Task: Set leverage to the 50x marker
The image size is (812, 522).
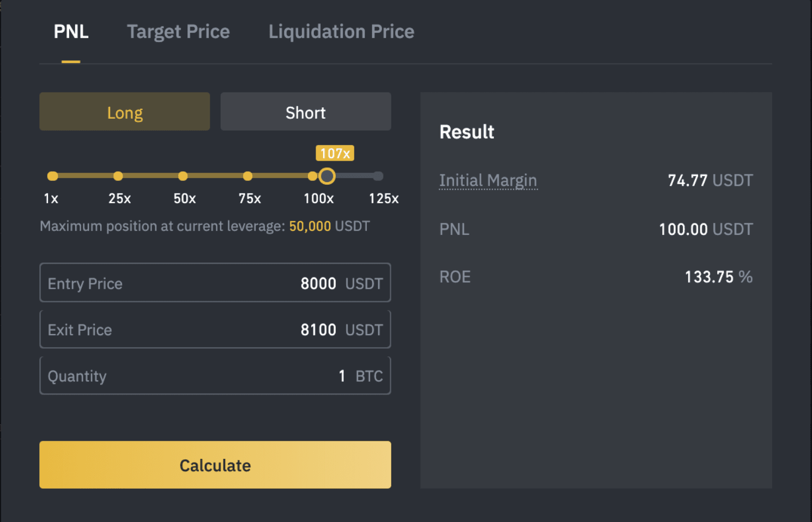Action: [183, 176]
